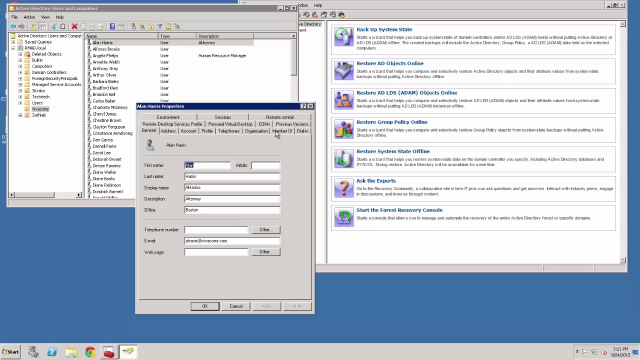Expand the Builtin container
640x360 pixels.
(x=20, y=60)
